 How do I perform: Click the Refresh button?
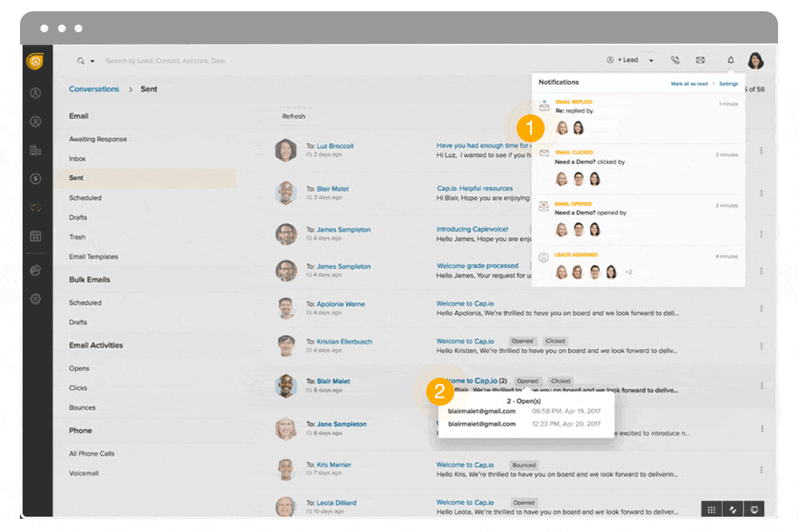pyautogui.click(x=293, y=116)
